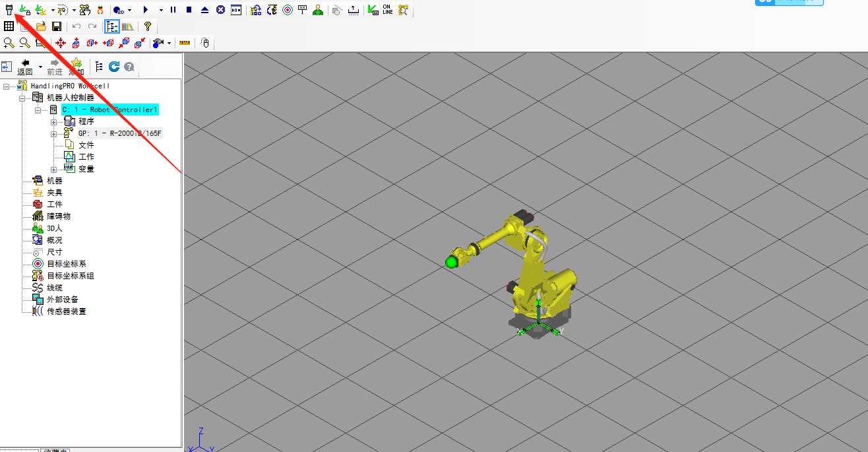Viewport: 868px width, 452px height.
Task: Pause the simulation run
Action: [173, 10]
